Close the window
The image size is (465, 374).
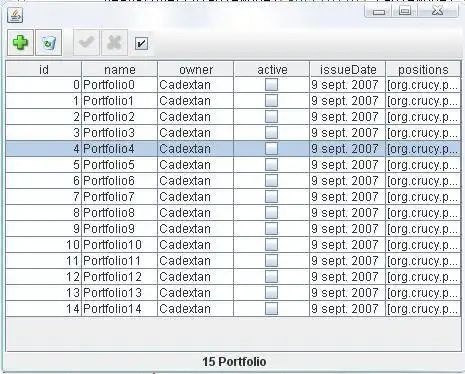point(438,11)
